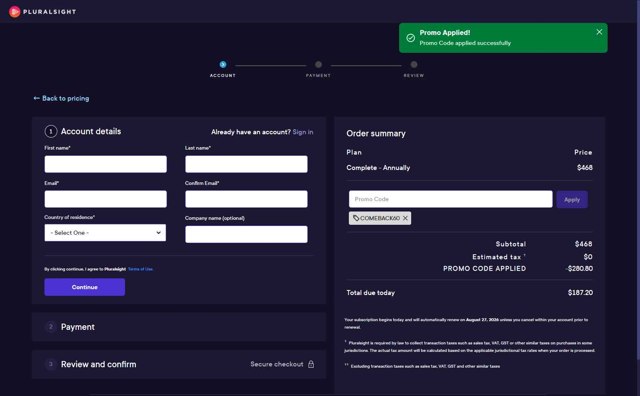Click the Order summary heading
The width and height of the screenshot is (640, 396).
point(376,133)
